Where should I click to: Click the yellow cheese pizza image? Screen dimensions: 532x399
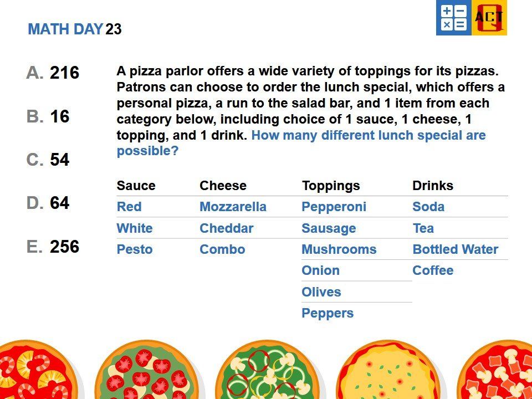[x=388, y=370]
